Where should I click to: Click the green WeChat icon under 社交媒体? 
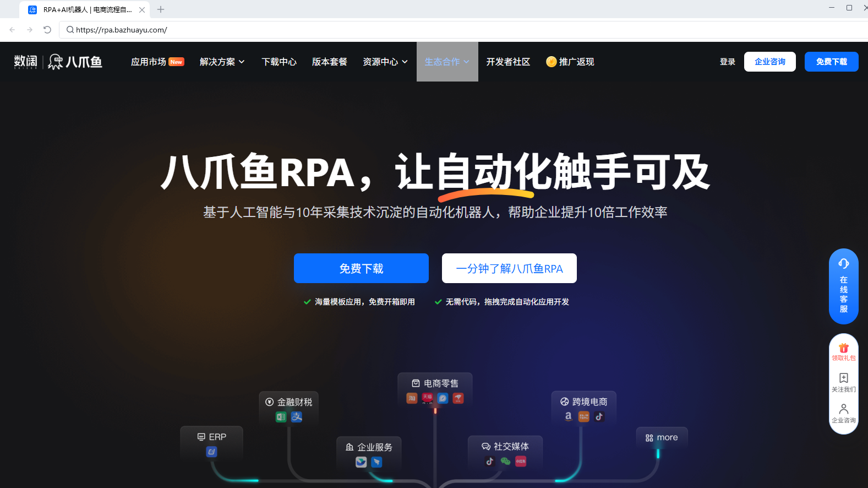[x=505, y=462]
